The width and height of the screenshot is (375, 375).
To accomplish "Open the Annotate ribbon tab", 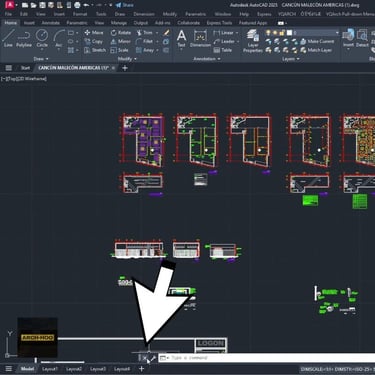I will pyautogui.click(x=51, y=23).
